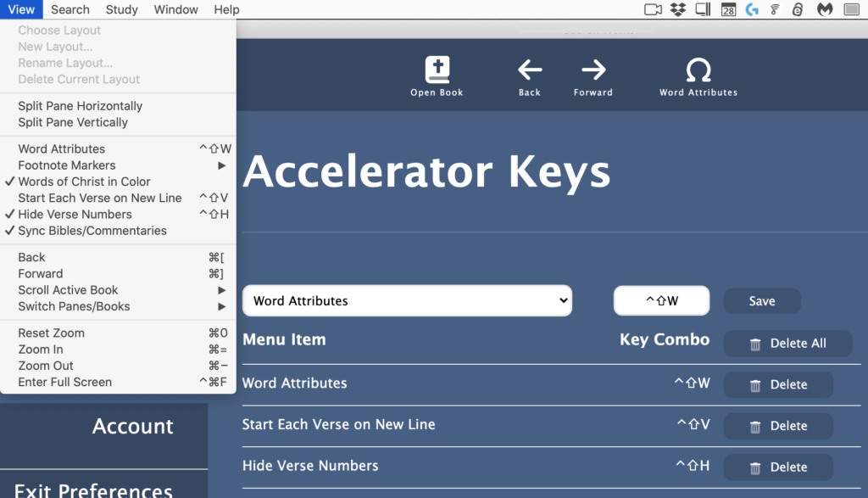
Task: Click the Delete All button
Action: (x=787, y=344)
